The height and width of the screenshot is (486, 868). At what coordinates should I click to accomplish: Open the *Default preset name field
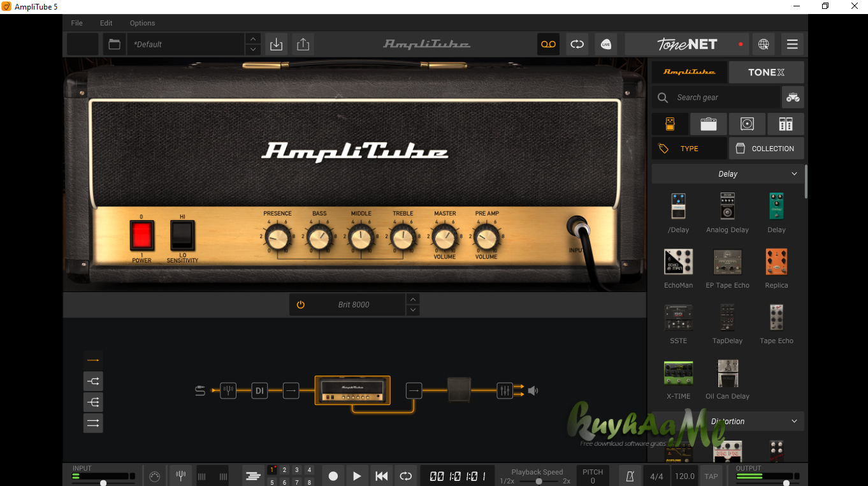tap(186, 45)
